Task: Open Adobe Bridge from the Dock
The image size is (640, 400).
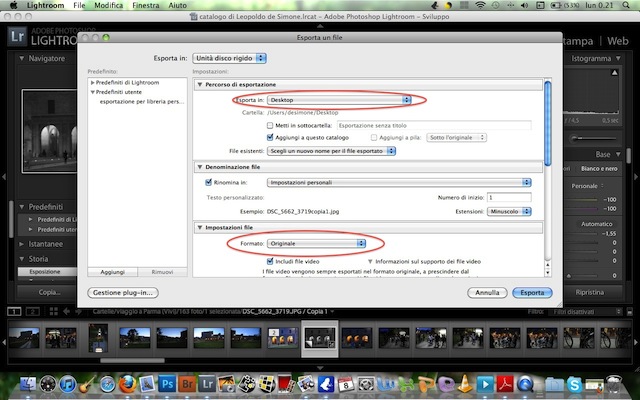Action: click(187, 384)
